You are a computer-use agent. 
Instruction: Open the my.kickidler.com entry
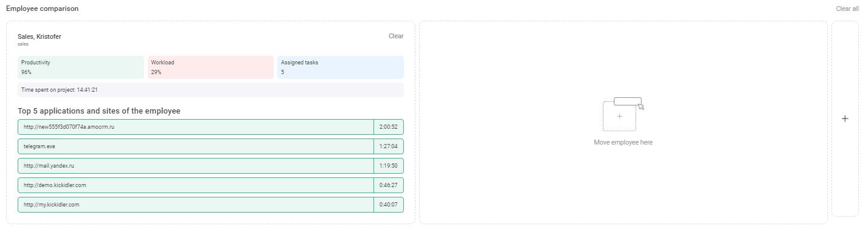[x=196, y=205]
